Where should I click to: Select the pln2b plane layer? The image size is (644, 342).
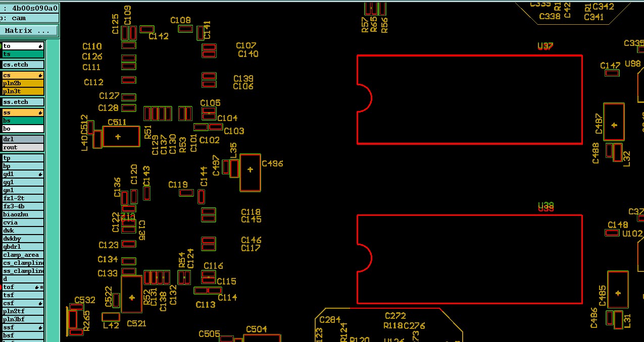pyautogui.click(x=23, y=83)
